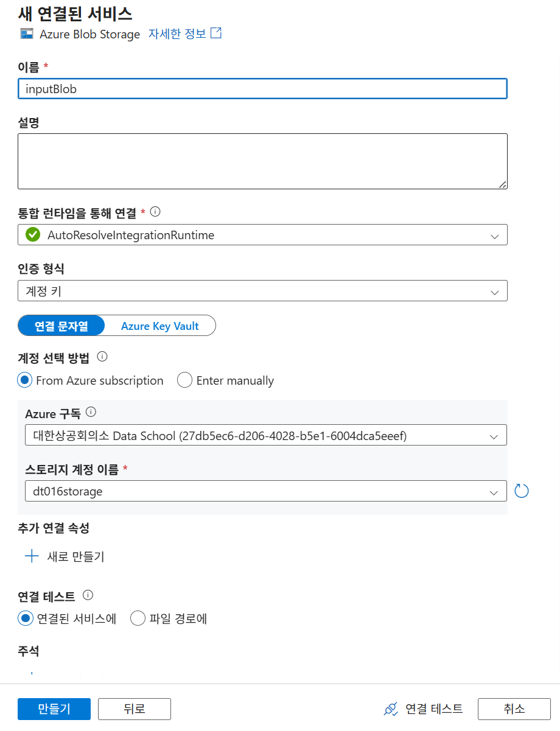
Task: Select the Enter manually radio option
Action: [x=184, y=380]
